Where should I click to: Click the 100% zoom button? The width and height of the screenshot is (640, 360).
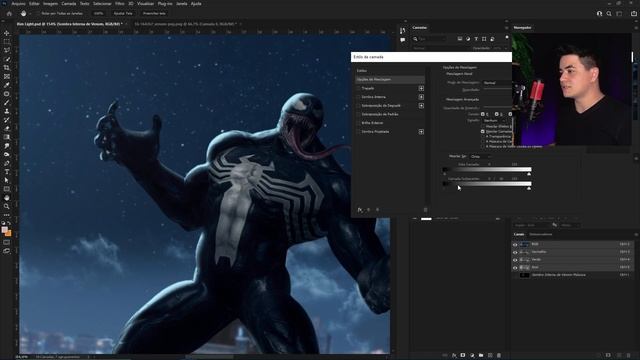[x=98, y=13]
